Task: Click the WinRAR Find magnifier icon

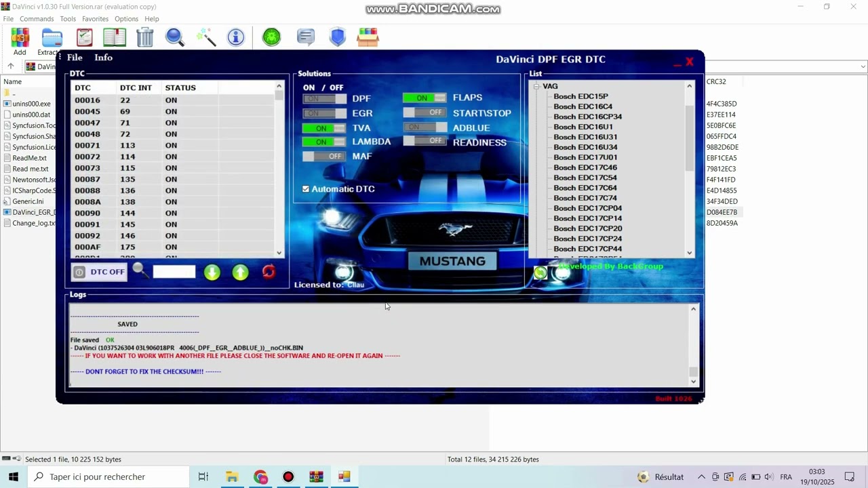Action: (x=175, y=37)
